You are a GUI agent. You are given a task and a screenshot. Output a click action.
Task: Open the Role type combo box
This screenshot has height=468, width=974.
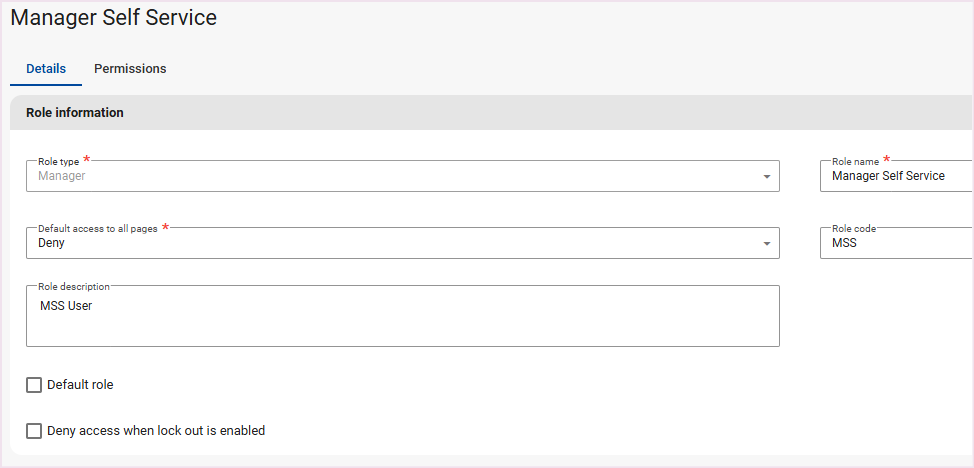[x=400, y=176]
